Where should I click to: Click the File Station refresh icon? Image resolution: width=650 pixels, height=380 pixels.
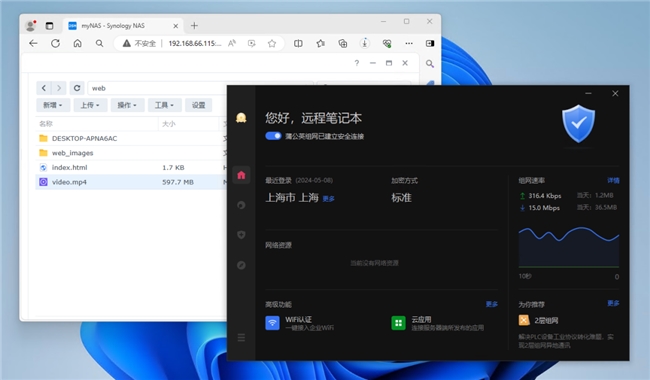point(77,88)
